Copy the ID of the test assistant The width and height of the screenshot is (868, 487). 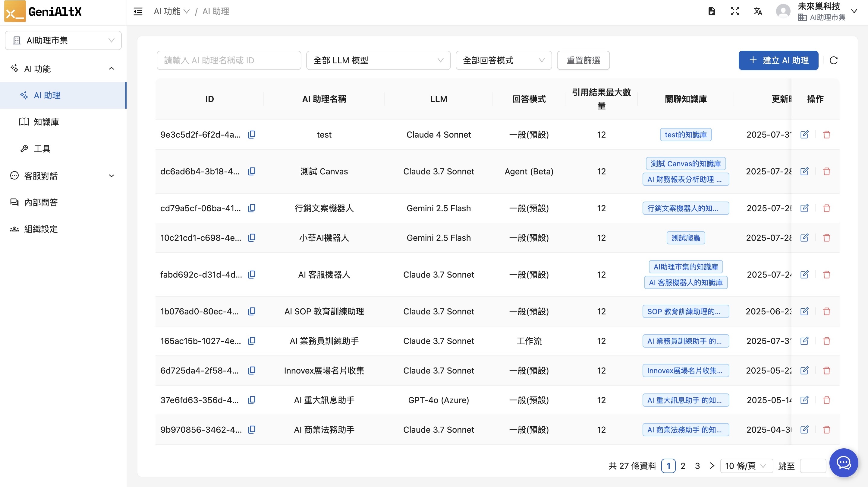click(x=252, y=135)
